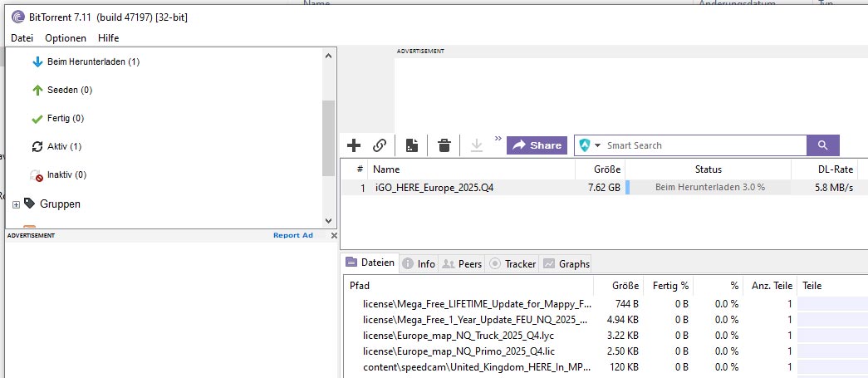Click the Smart Search input field
Screen dimensions: 868x378
[704, 145]
